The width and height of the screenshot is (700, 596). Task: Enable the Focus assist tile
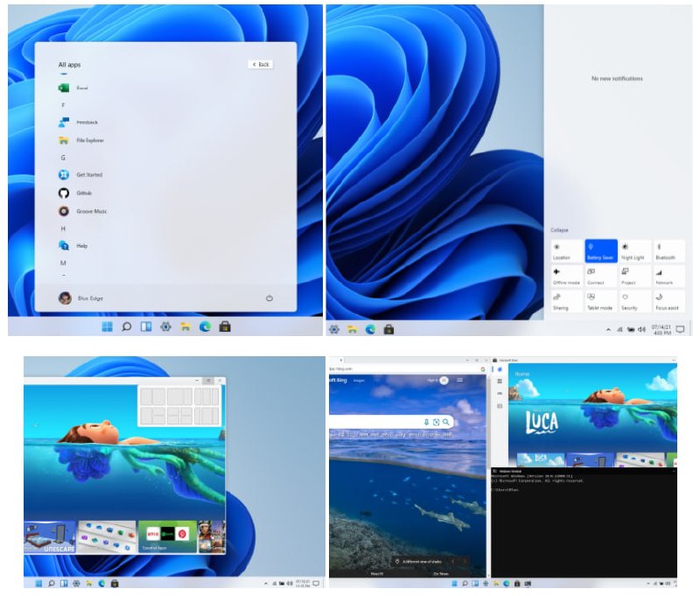pyautogui.click(x=668, y=301)
